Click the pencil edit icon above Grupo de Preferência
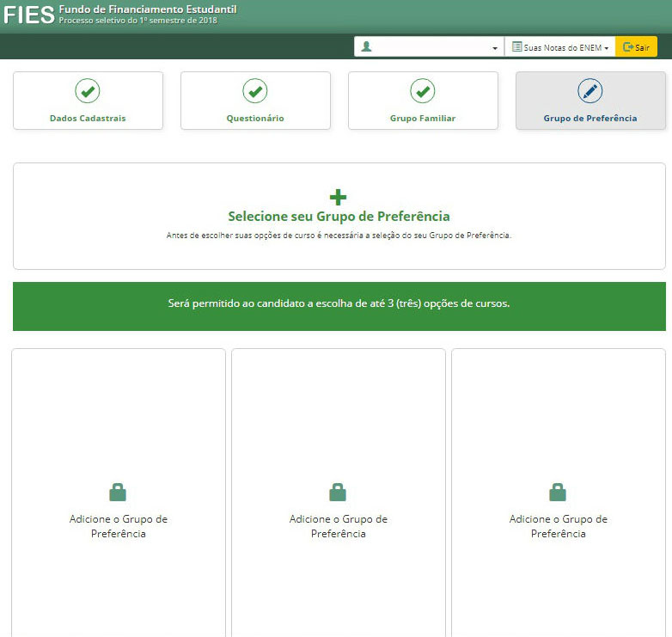The height and width of the screenshot is (637, 672). pyautogui.click(x=590, y=91)
